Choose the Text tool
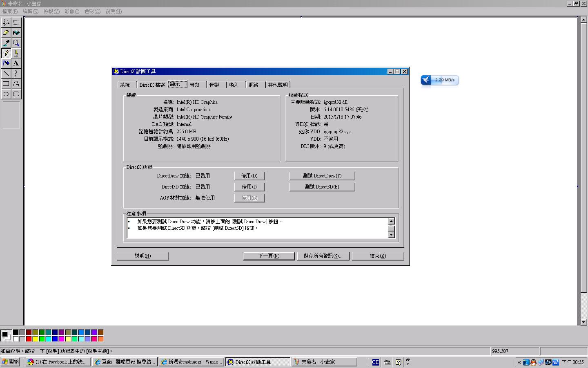The width and height of the screenshot is (588, 368). click(16, 63)
